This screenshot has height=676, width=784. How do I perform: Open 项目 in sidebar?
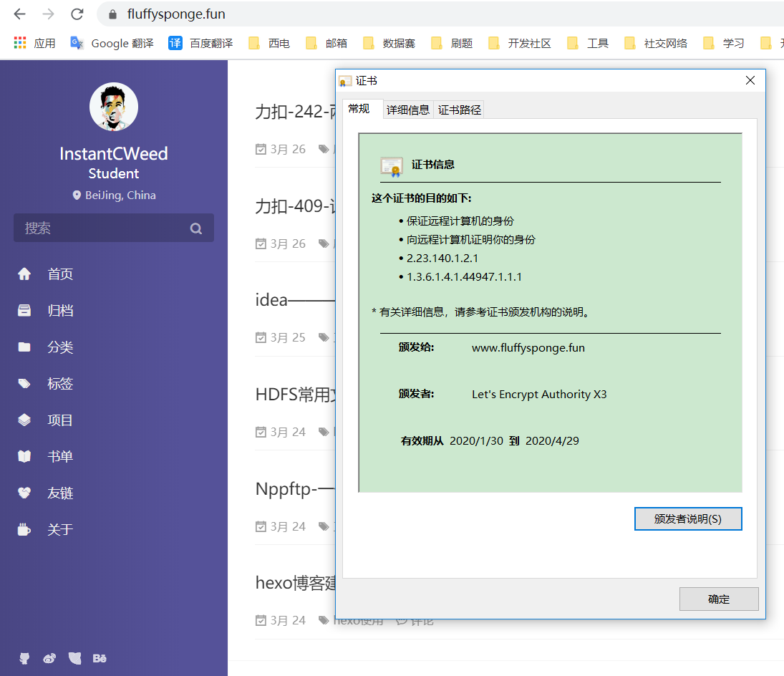60,420
